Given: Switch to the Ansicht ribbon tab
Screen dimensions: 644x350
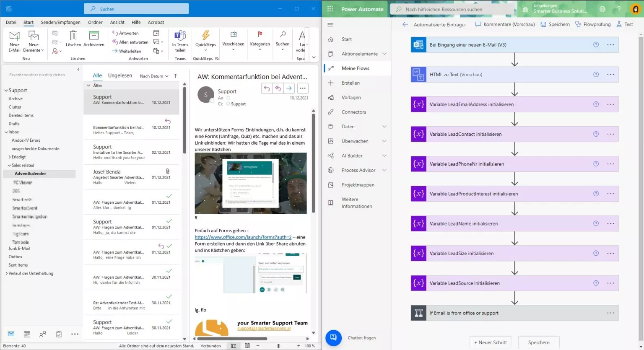Looking at the screenshot, I should (117, 22).
